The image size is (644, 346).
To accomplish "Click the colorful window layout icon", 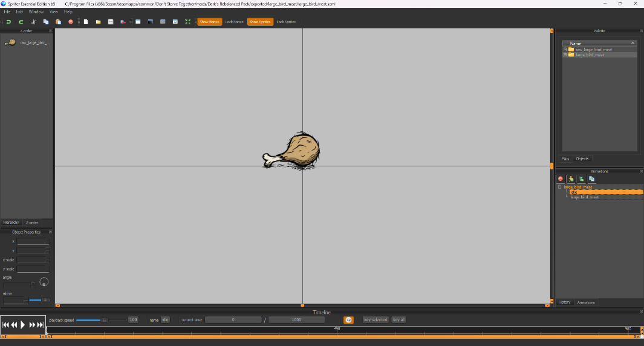I will [175, 22].
